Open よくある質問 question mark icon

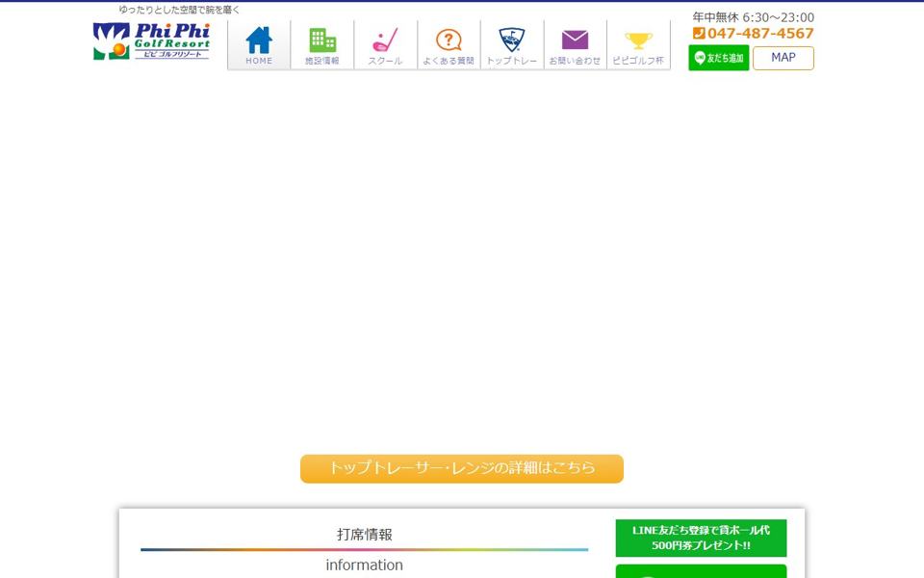point(449,45)
